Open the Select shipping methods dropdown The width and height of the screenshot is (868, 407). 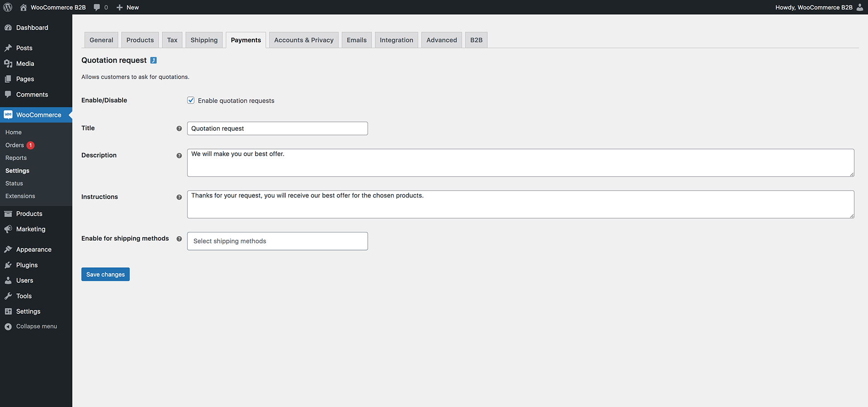[x=278, y=241]
